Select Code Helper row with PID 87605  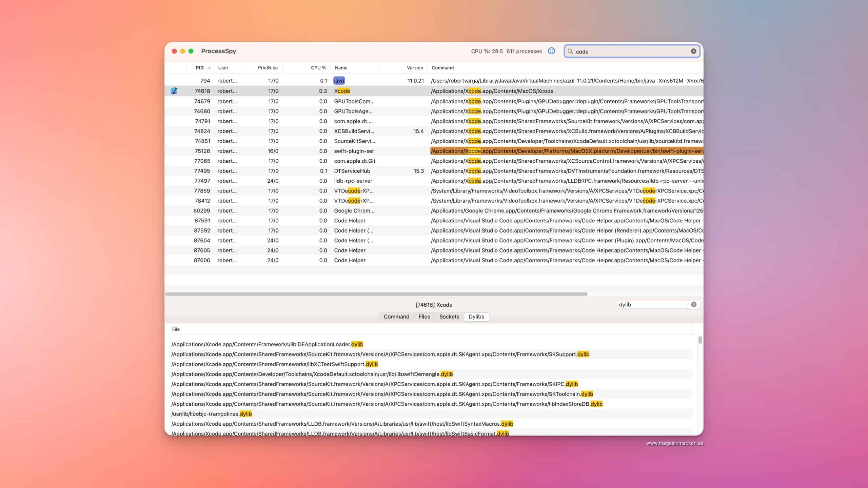434,250
